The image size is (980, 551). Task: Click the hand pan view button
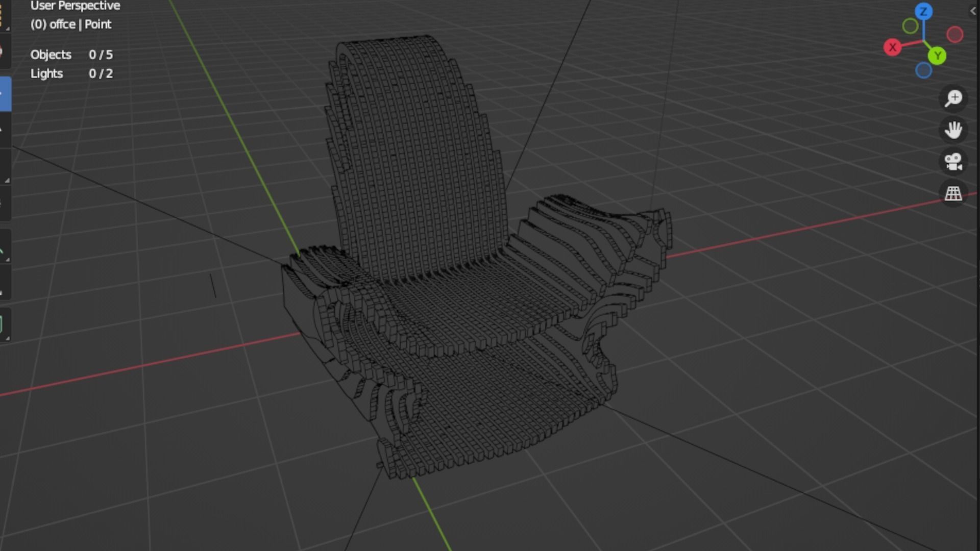pyautogui.click(x=953, y=130)
